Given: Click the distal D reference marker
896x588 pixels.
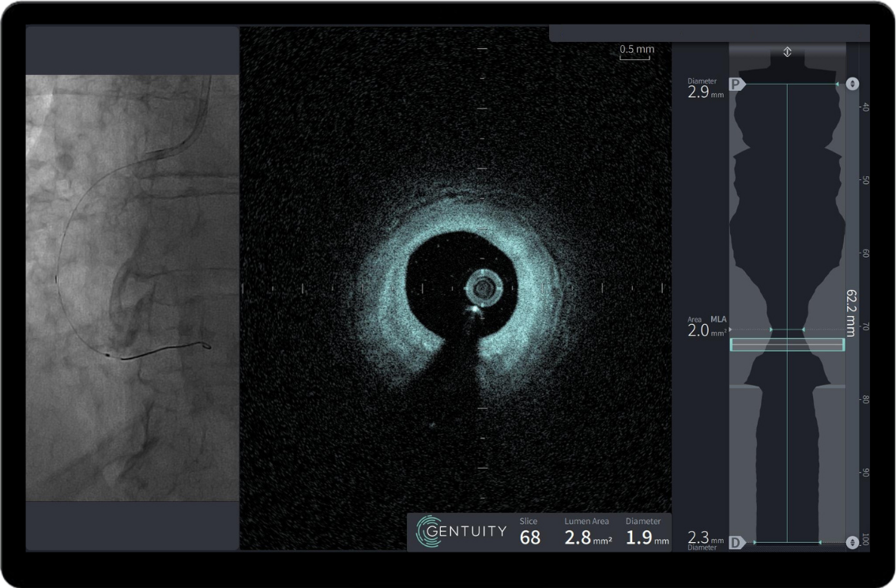Looking at the screenshot, I should (x=737, y=542).
